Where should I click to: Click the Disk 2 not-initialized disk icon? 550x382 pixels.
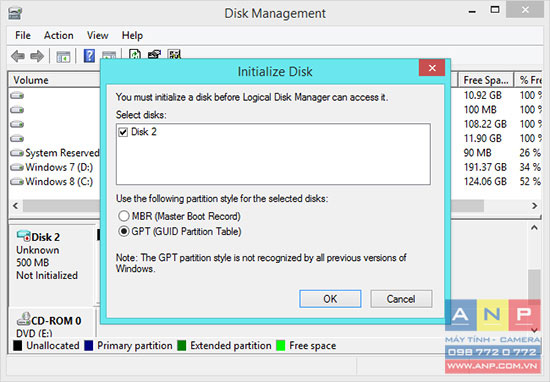24,236
